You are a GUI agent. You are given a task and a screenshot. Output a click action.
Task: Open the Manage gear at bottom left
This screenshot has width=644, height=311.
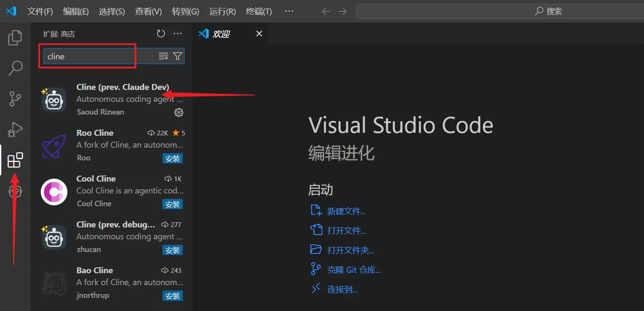point(15,191)
